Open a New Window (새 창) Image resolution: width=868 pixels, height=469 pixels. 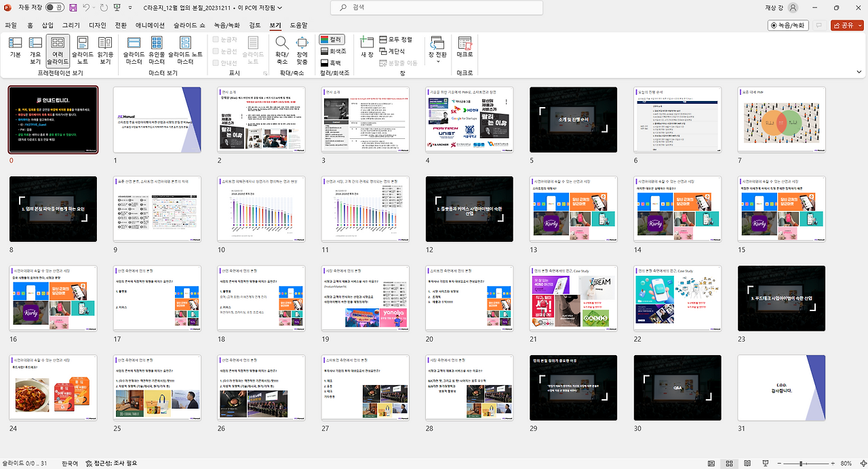[367, 47]
